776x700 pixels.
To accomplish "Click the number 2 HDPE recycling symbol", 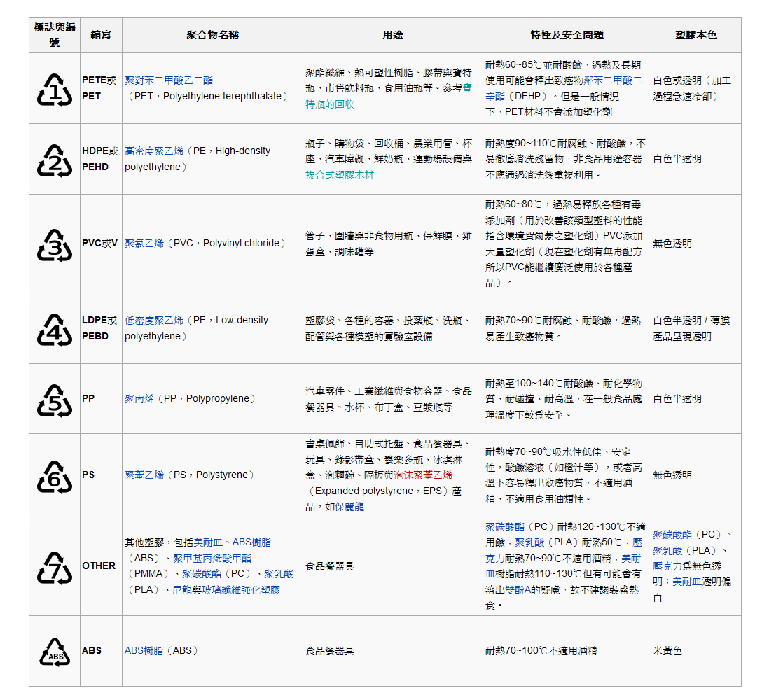I will tap(55, 160).
